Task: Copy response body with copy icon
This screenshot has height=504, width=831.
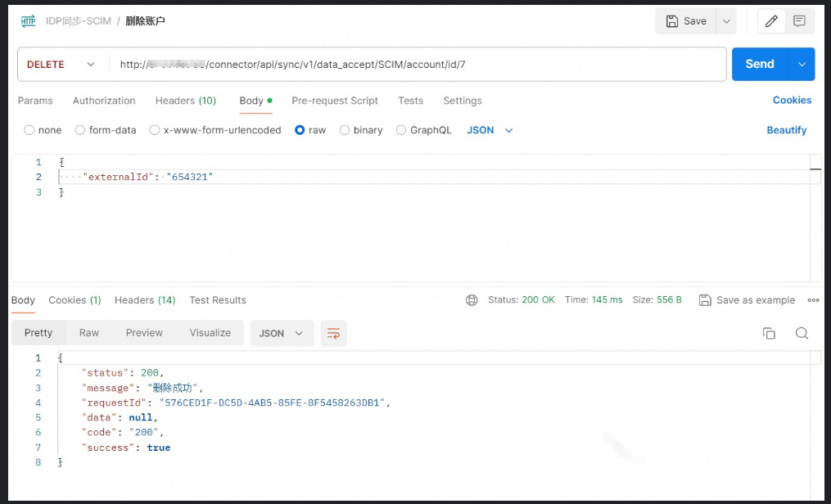Action: pyautogui.click(x=769, y=333)
